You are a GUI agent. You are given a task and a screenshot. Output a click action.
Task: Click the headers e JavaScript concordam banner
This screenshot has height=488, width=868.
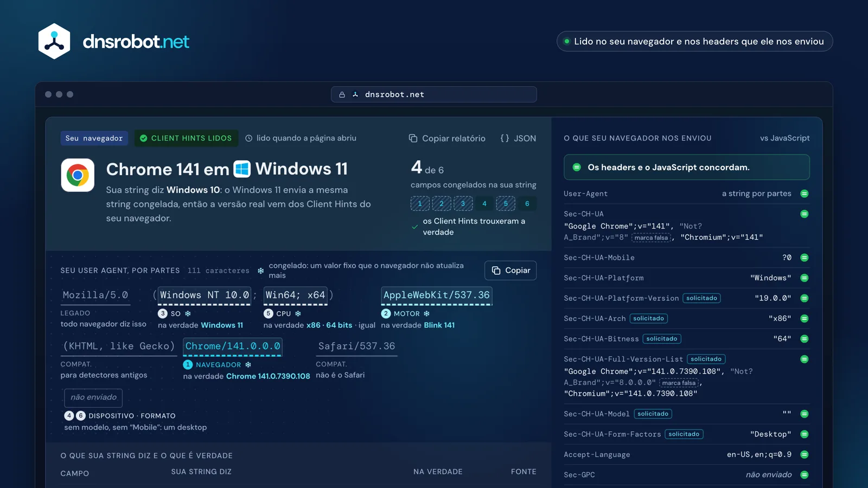(687, 167)
